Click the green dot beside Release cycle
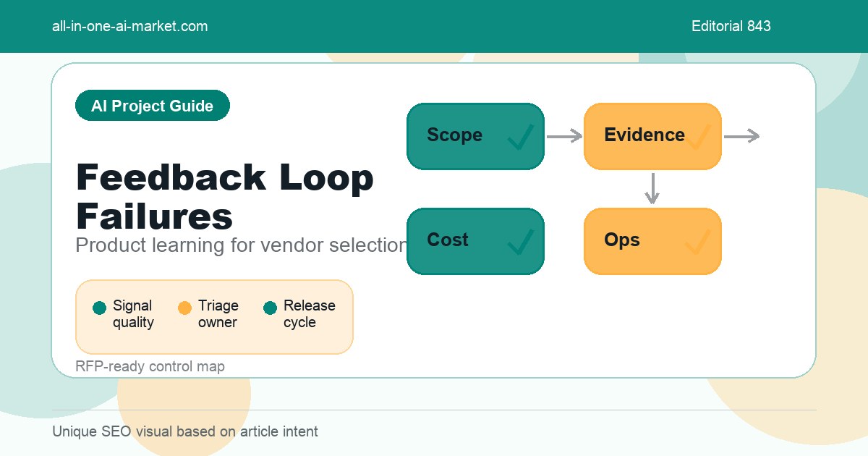Viewport: 868px width, 456px height. 270,308
